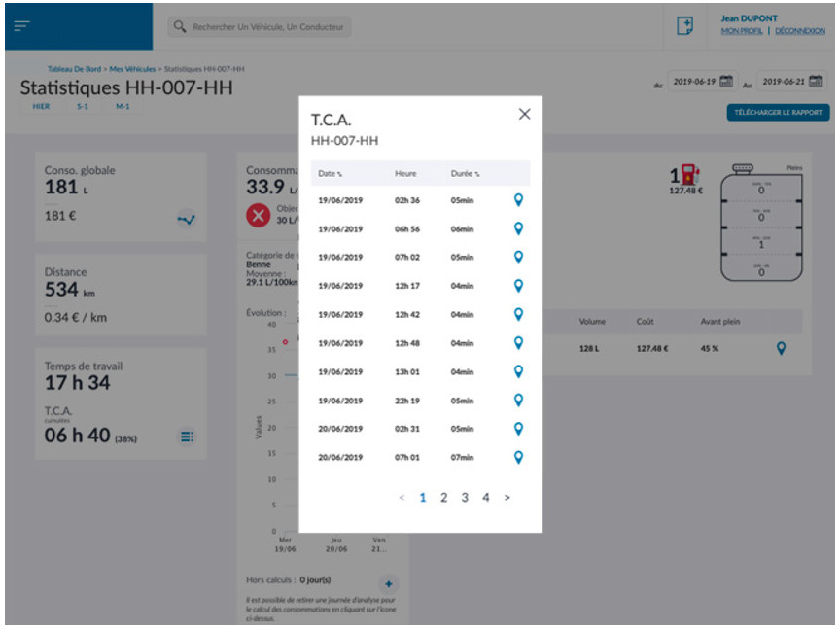The width and height of the screenshot is (840, 629).
Task: Click the Déconnexion link
Action: click(x=799, y=31)
